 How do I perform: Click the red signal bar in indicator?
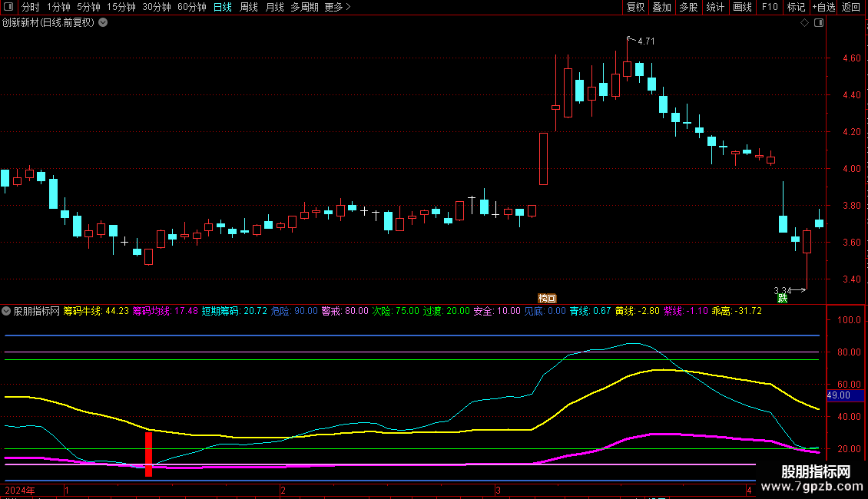pyautogui.click(x=148, y=454)
